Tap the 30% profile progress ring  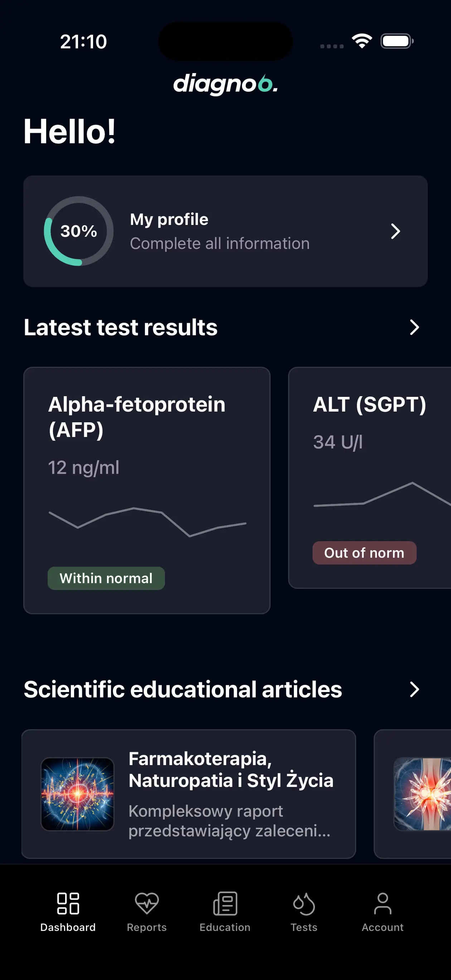tap(79, 231)
